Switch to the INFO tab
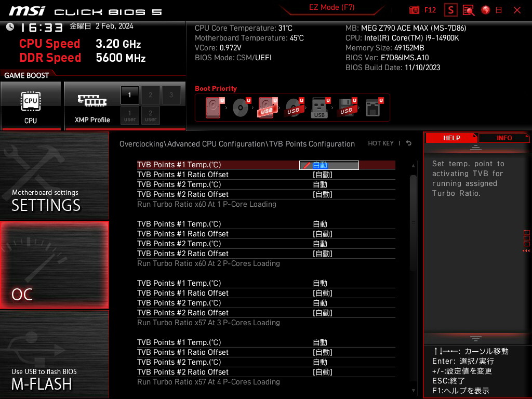 click(504, 138)
